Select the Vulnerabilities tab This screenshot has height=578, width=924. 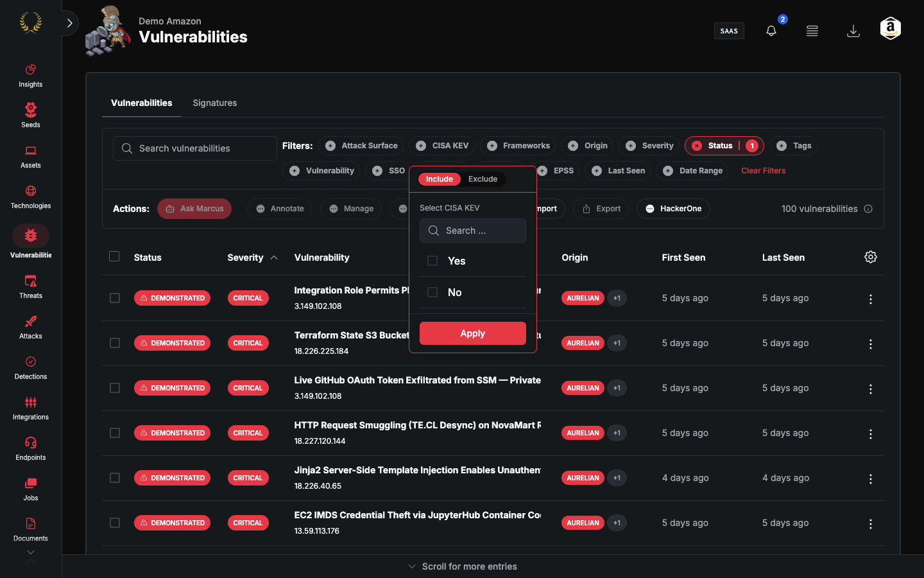141,103
